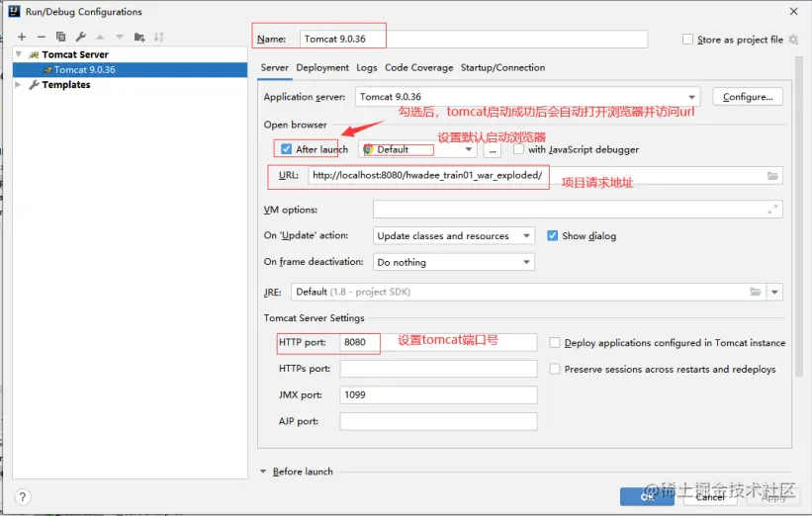
Task: Switch to the Deployment tab
Action: [322, 68]
